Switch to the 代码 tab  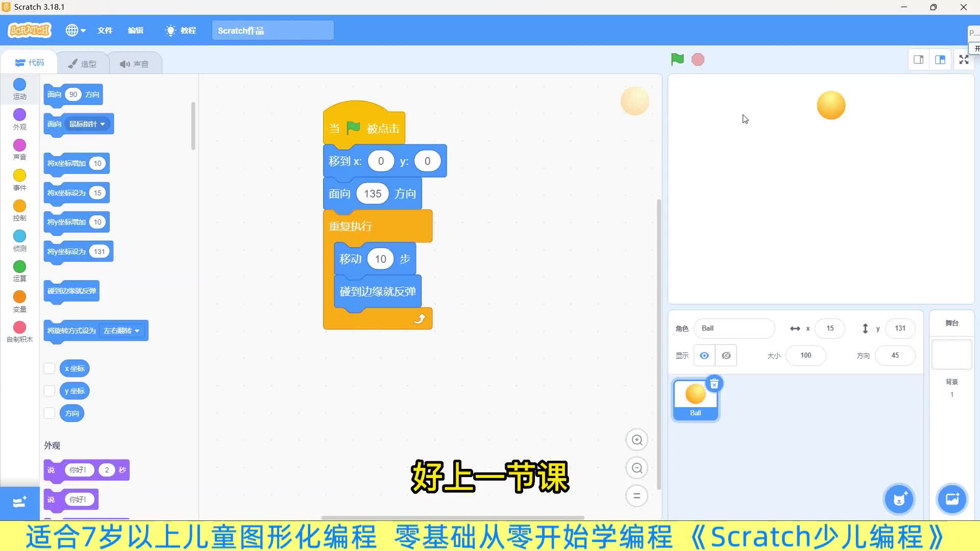tap(30, 62)
